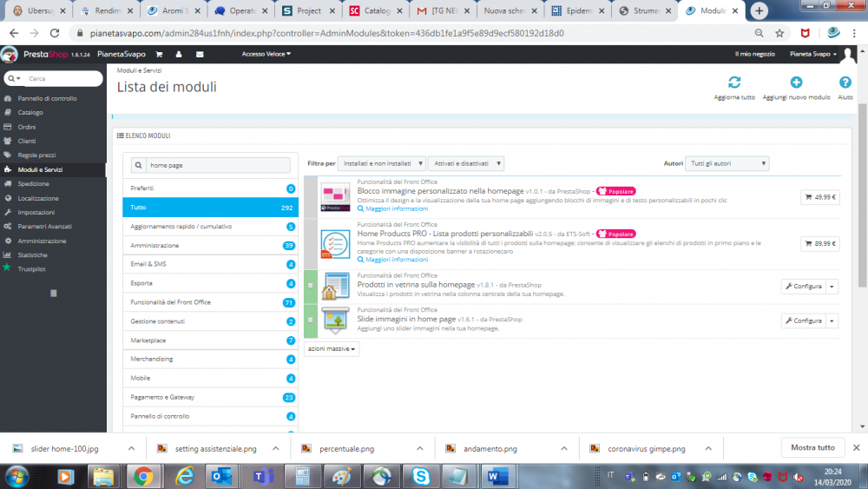Open the Aiuto help icon
The width and height of the screenshot is (868, 489).
(x=845, y=83)
